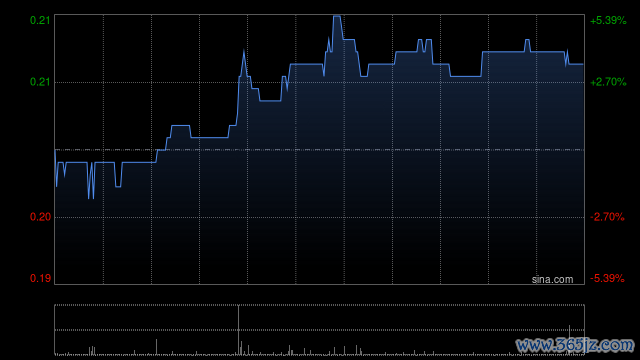This screenshot has height=360, width=640.
Task: Click the red 0.19 price label
Action: (40, 278)
